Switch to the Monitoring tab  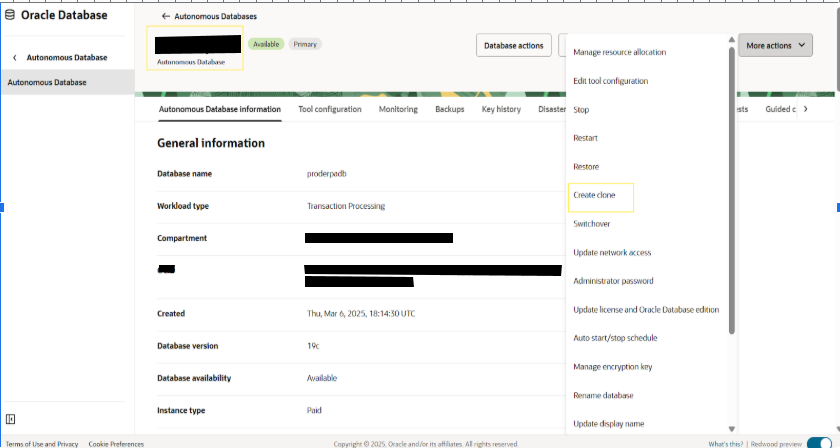tap(398, 109)
